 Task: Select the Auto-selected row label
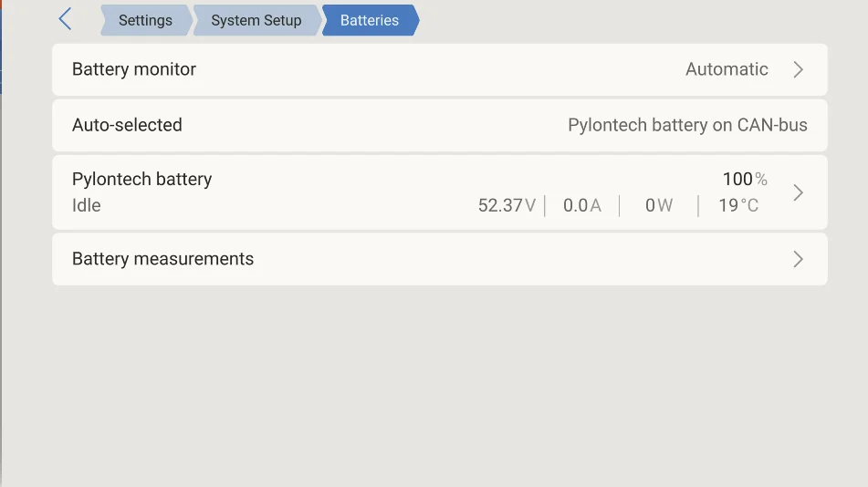coord(127,125)
